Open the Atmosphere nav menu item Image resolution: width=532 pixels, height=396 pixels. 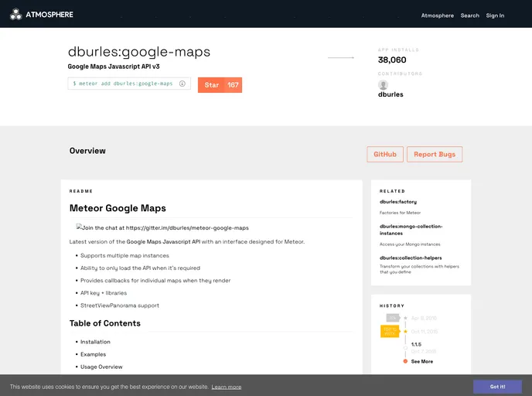[x=437, y=15]
